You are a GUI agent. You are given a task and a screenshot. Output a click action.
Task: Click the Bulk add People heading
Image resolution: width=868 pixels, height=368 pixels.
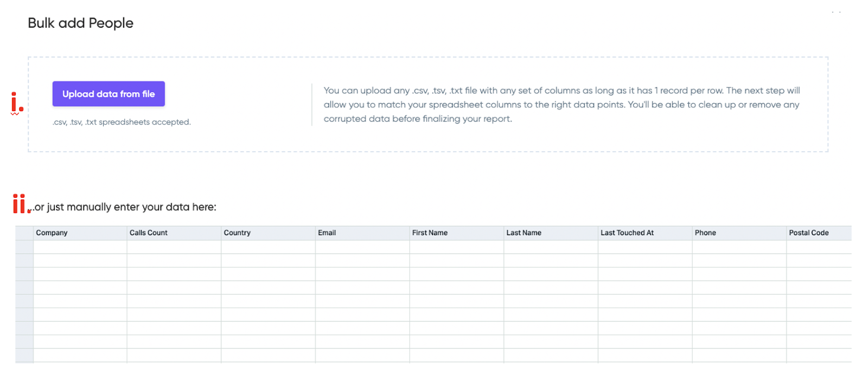[x=80, y=23]
